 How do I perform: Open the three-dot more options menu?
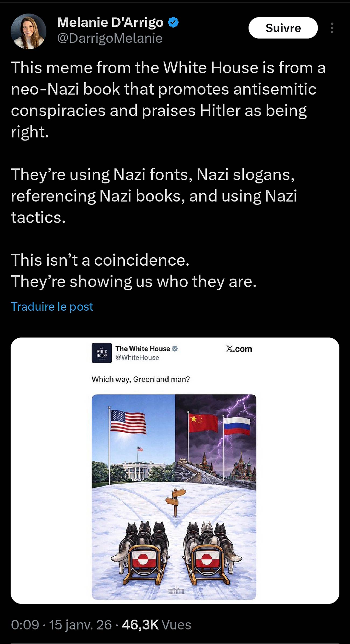pyautogui.click(x=332, y=28)
